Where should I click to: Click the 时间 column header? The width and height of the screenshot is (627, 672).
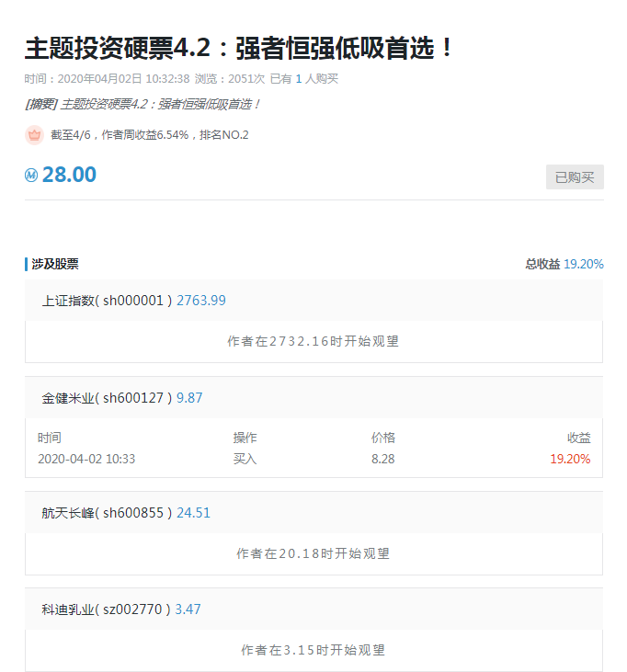[x=50, y=438]
